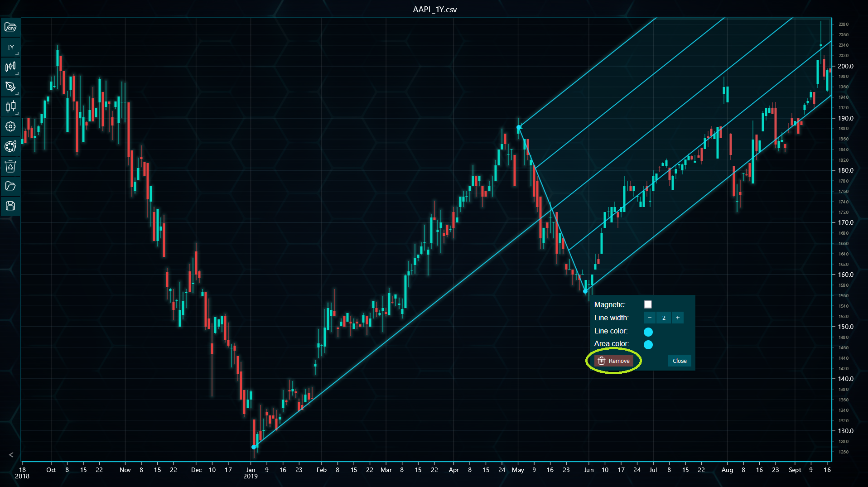
Task: Open the color palette theme tool
Action: click(x=10, y=146)
